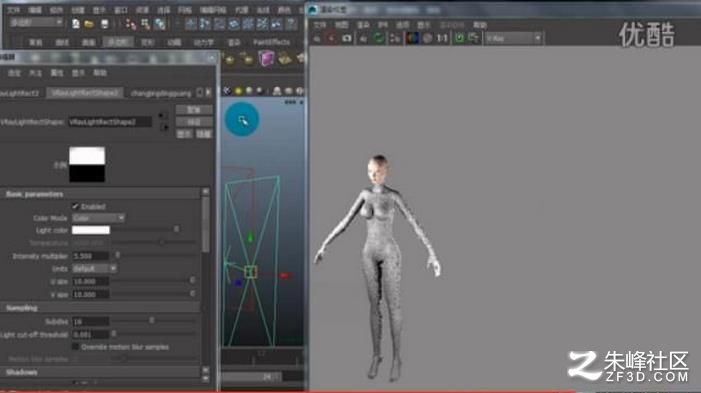Click the top-right Focus button in Attribute Editor
701x393 pixels.
194,110
